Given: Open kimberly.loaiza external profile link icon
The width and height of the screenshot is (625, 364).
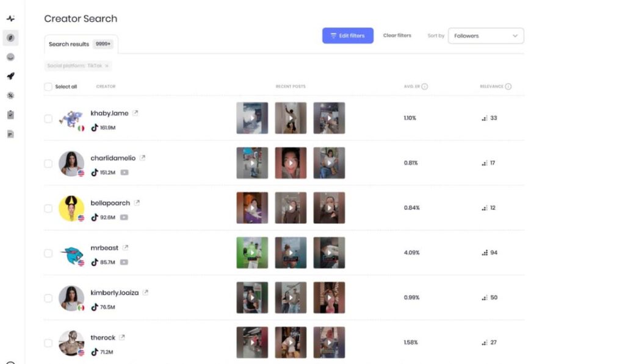Looking at the screenshot, I should tap(146, 292).
